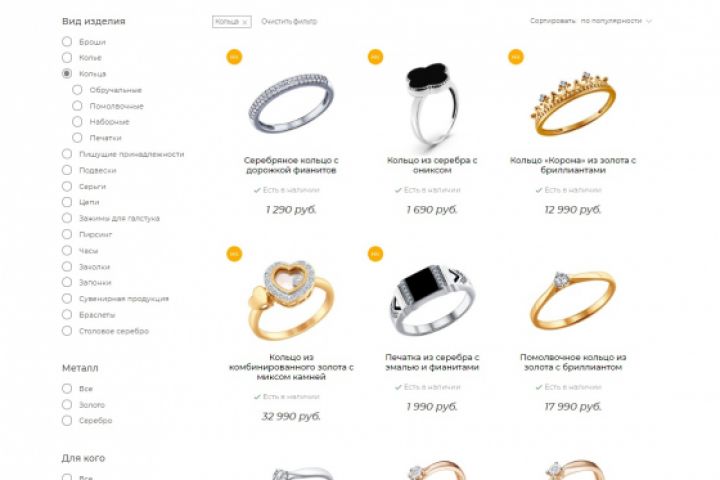Select the Серьги product type
The height and width of the screenshot is (480, 720).
67,186
